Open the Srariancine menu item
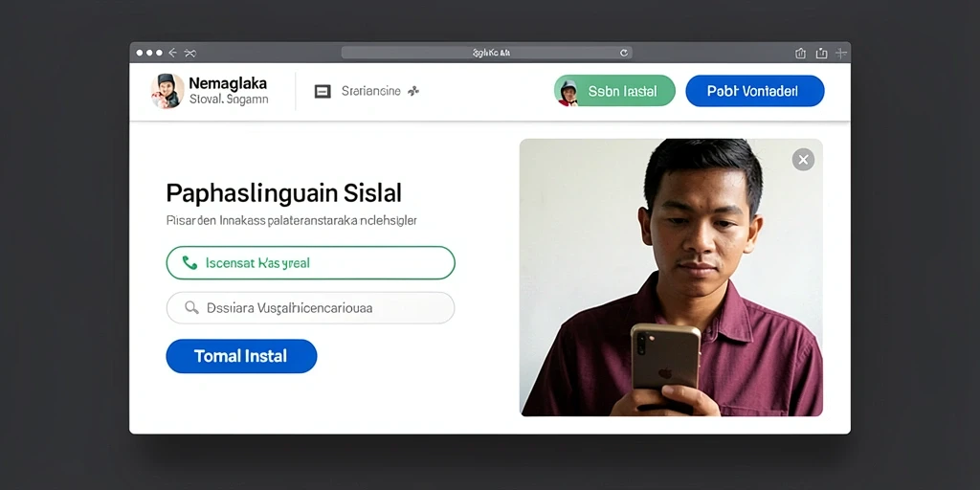Viewport: 980px width, 490px height. 370,91
